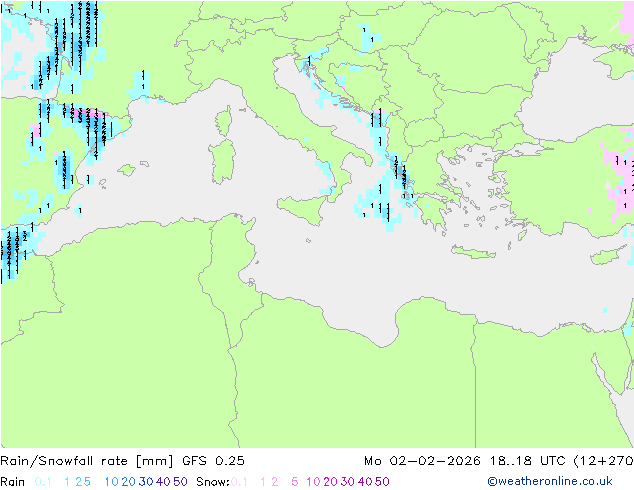Click the rain legend value 30

click(146, 482)
